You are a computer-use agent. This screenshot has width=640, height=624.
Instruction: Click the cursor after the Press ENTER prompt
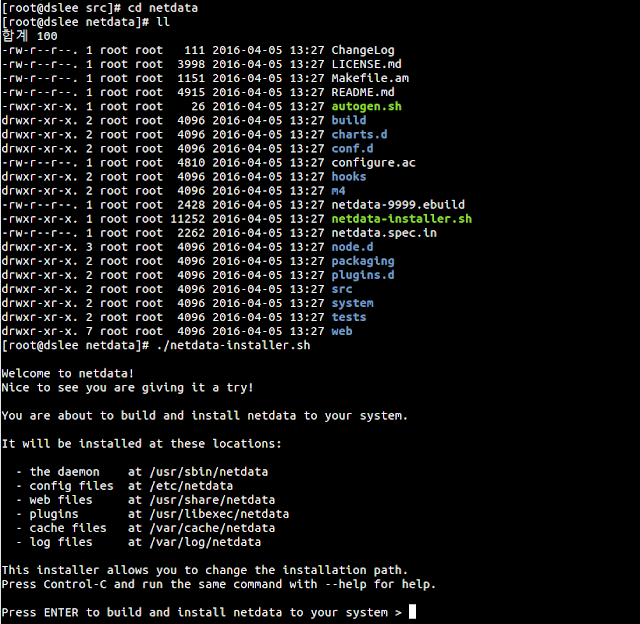(x=412, y=612)
